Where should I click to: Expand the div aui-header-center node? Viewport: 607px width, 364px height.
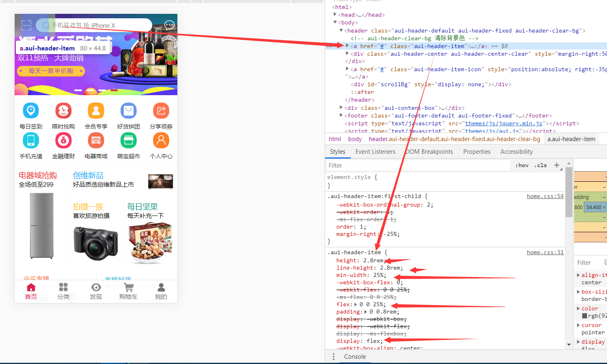(x=347, y=54)
